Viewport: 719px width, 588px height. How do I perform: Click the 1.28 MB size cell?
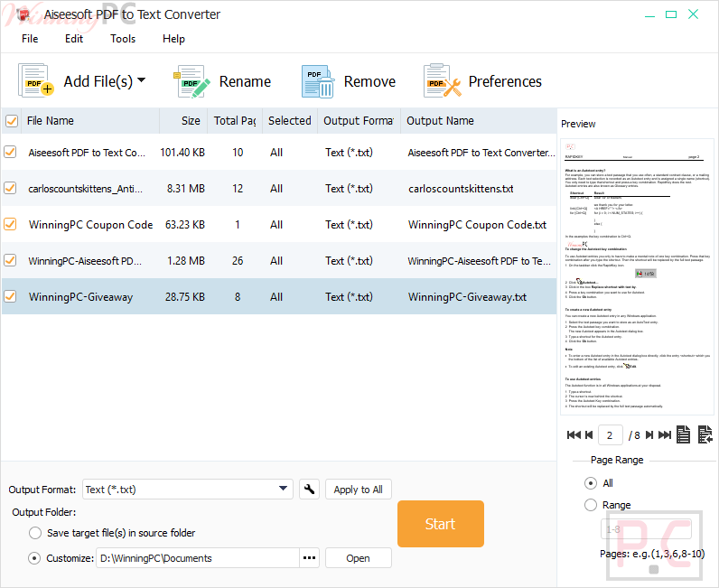pos(186,261)
